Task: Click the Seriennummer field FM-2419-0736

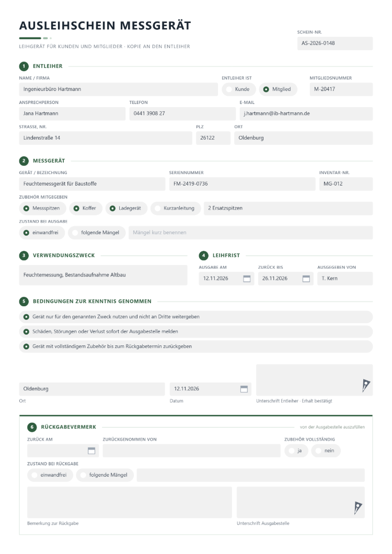Action: pos(242,184)
